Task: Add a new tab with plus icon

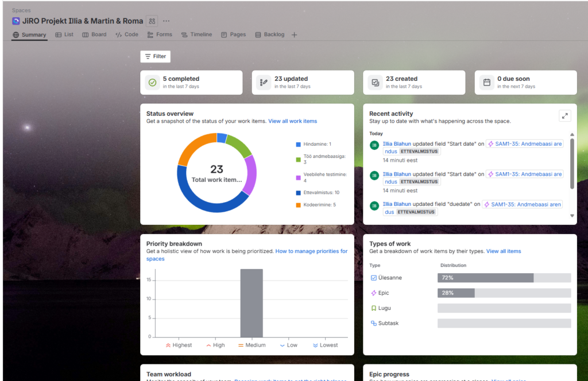Action: coord(295,35)
